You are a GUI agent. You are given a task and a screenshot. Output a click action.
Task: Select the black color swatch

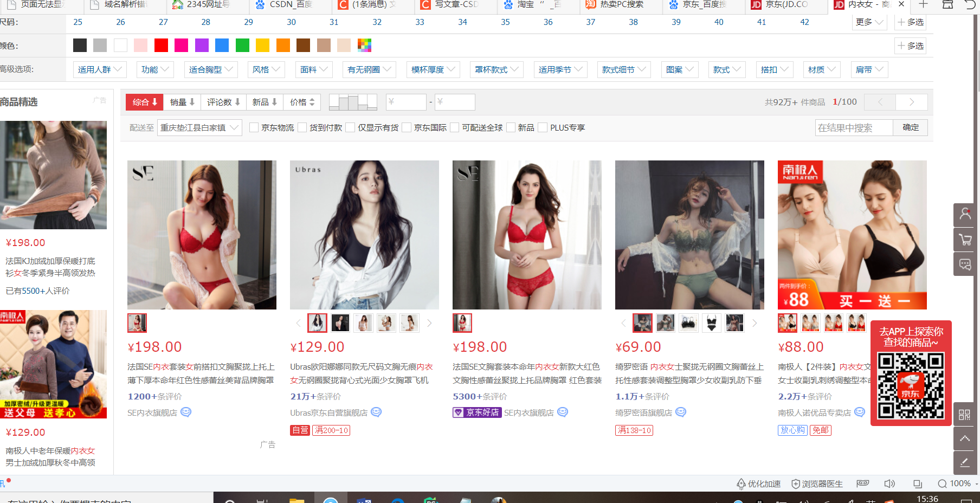[80, 46]
